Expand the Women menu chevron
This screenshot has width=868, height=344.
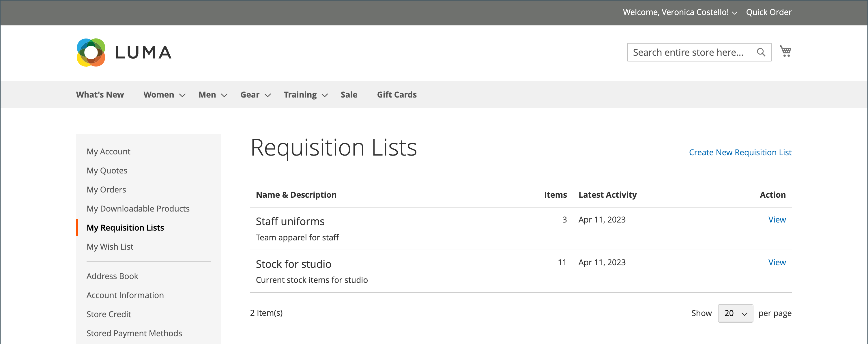182,95
